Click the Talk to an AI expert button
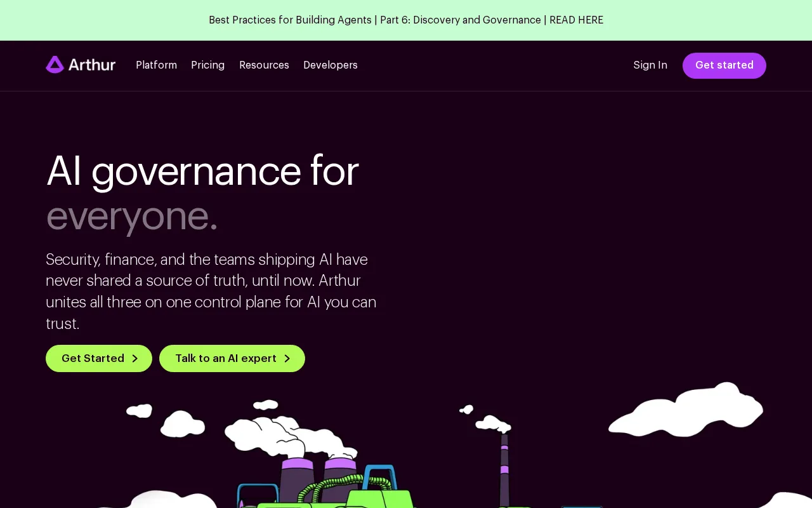 pos(232,358)
